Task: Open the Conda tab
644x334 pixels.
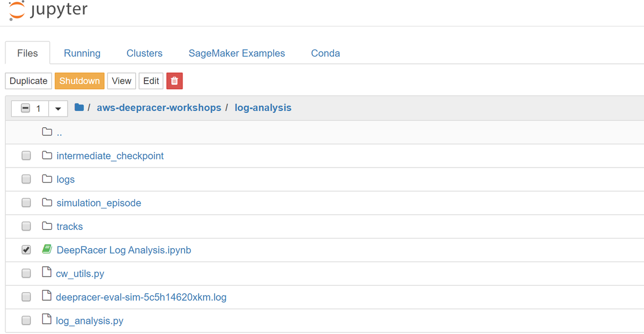Action: coord(325,53)
